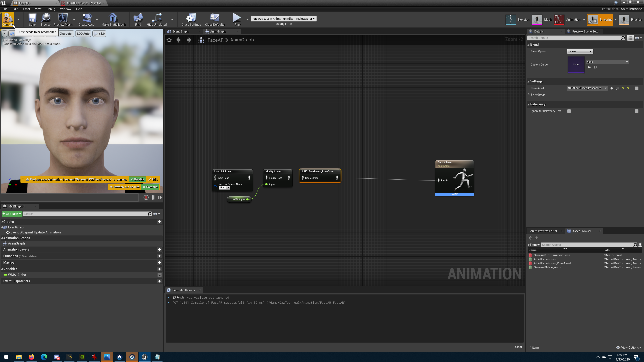Bookmark graph with star icon
This screenshot has height=362, width=644.
169,40
